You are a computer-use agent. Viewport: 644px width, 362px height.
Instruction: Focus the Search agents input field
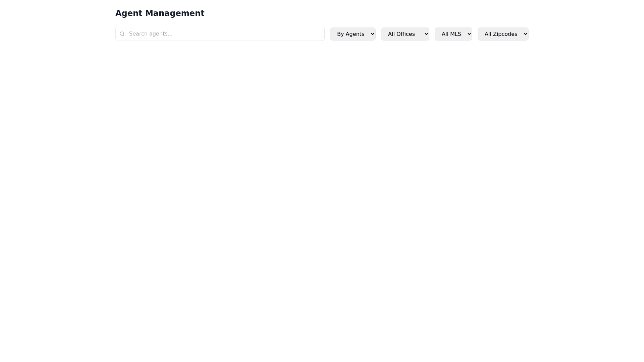pyautogui.click(x=220, y=34)
